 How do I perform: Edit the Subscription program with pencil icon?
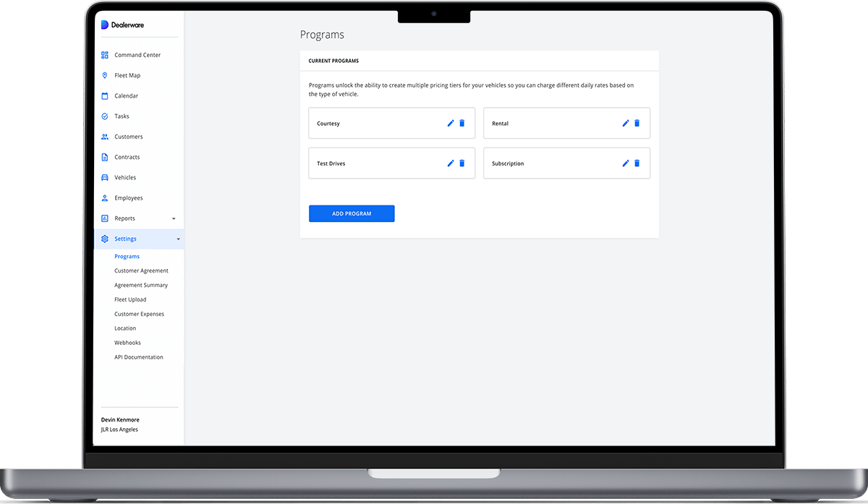click(626, 163)
